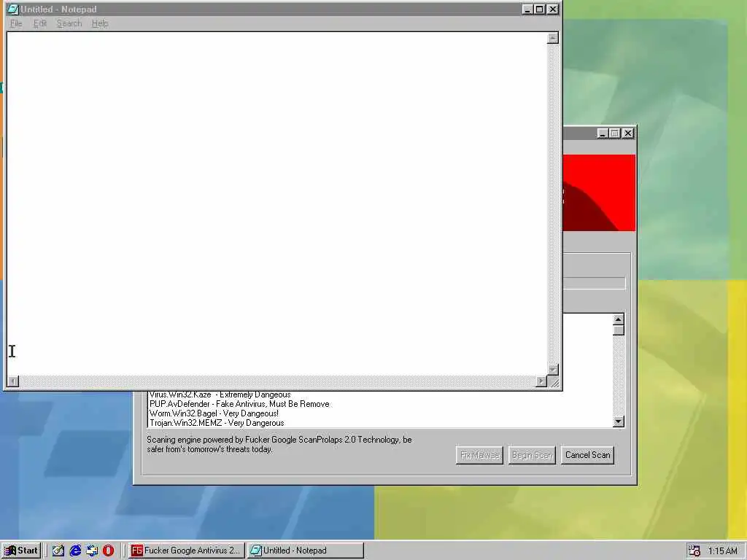Image resolution: width=747 pixels, height=560 pixels.
Task: Minimize the Notepad window
Action: (x=527, y=9)
